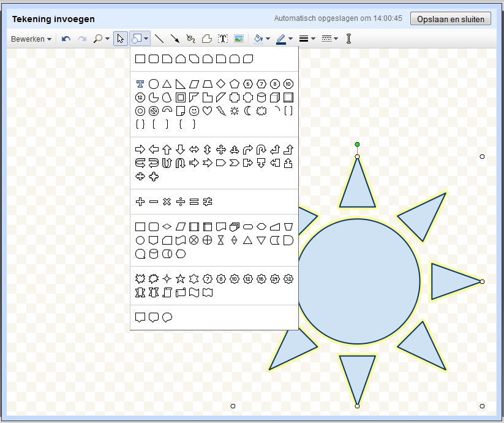Pick the smiley face shape
This screenshot has width=504, height=423.
coord(194,111)
